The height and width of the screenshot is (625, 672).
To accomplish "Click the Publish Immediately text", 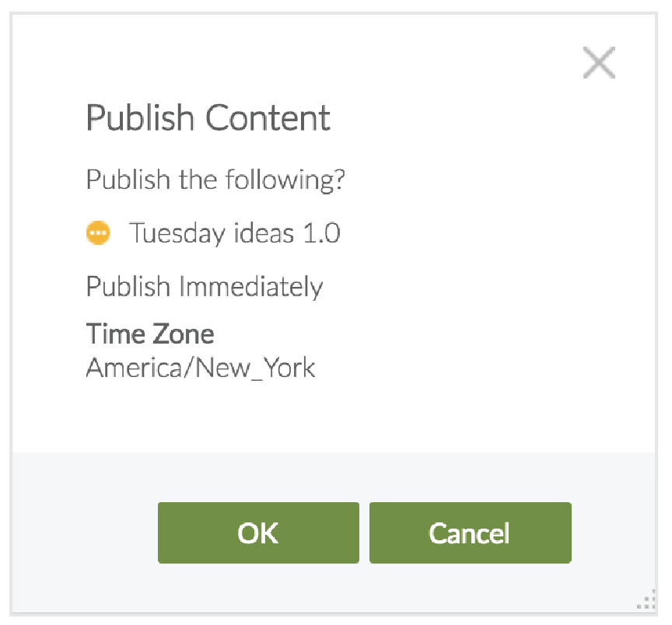I will point(204,286).
